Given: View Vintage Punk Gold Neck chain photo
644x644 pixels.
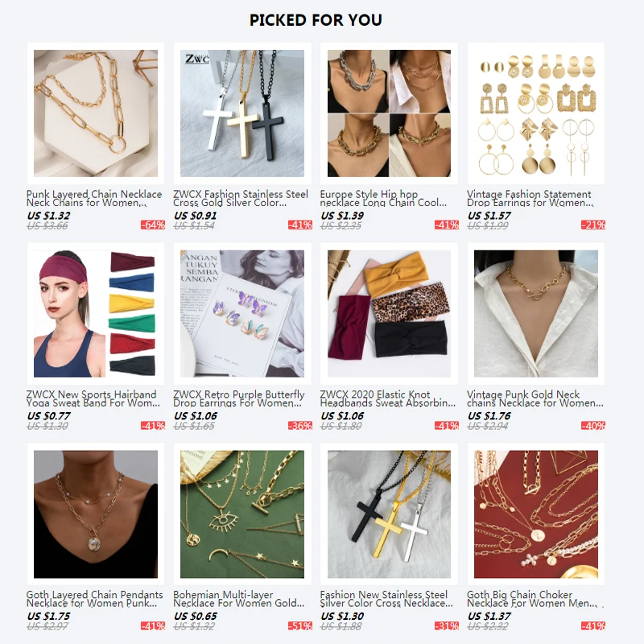Looking at the screenshot, I should click(x=536, y=314).
